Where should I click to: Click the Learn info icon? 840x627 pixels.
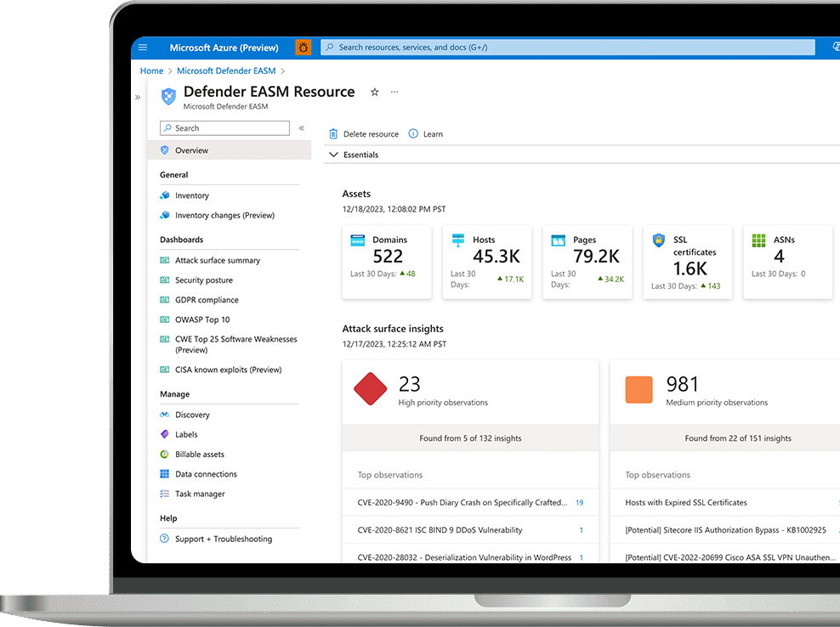coord(413,134)
